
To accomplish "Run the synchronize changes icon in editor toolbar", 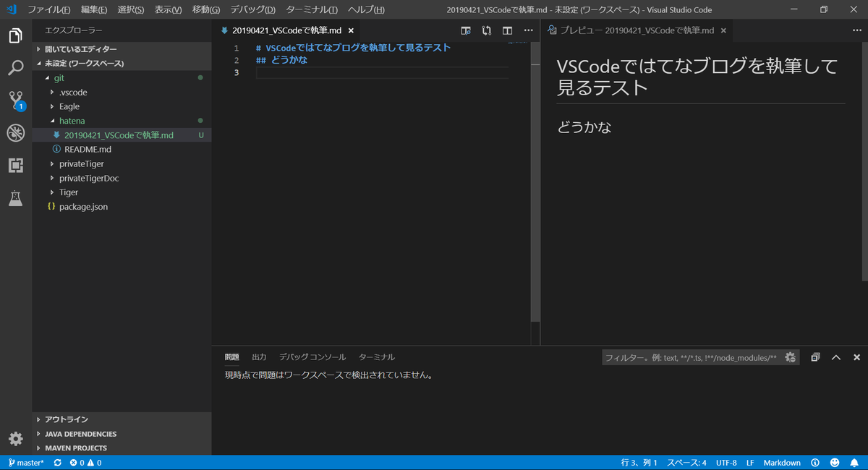I will click(486, 30).
